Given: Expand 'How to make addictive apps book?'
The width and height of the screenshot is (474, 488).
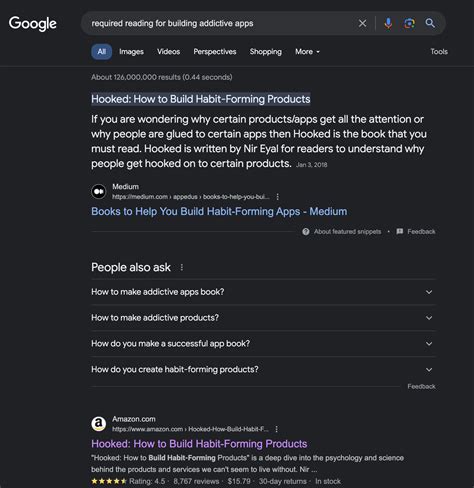Looking at the screenshot, I should [263, 292].
